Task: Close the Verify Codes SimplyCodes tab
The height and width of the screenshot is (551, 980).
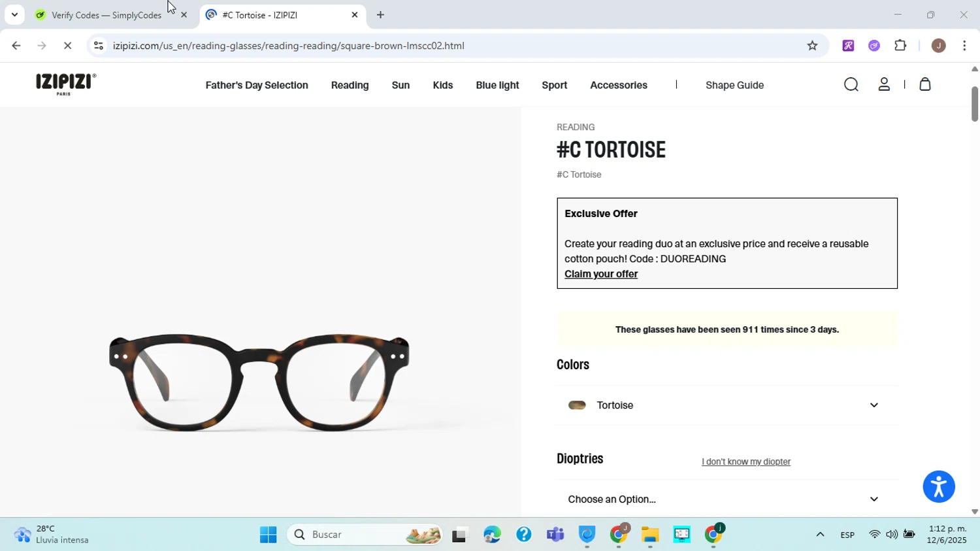Action: pos(184,14)
